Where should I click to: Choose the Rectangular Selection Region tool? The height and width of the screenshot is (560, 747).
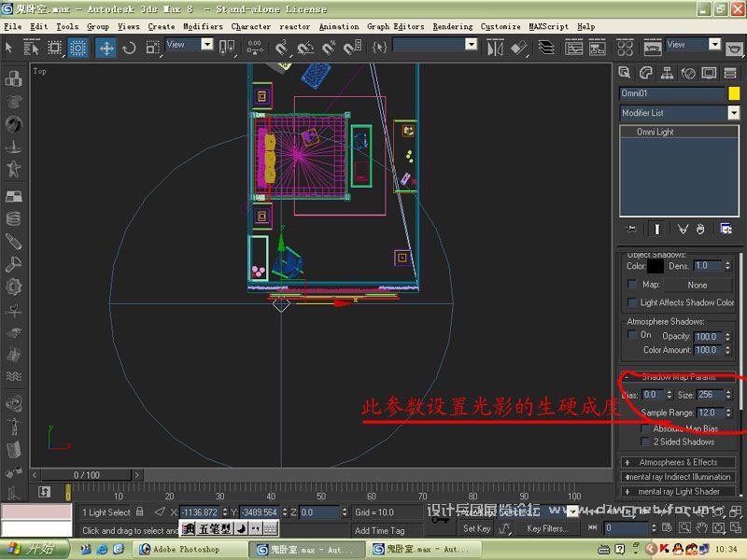(55, 48)
